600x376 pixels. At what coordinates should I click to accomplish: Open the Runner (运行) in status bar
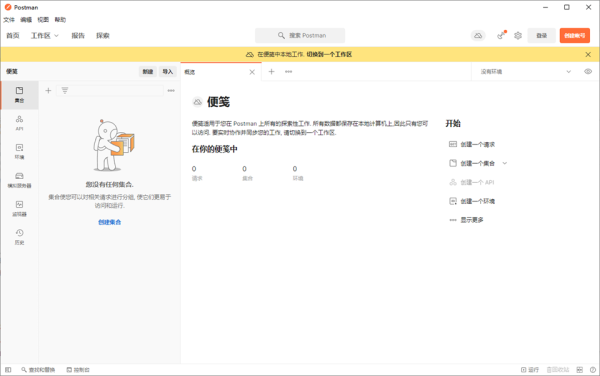coord(530,369)
